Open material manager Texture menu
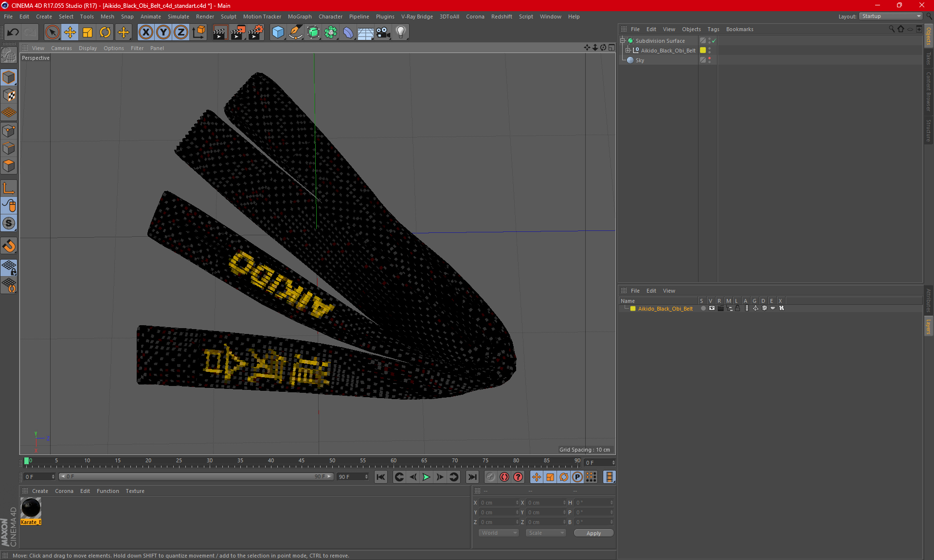Screen dimensions: 934x560 pos(135,491)
